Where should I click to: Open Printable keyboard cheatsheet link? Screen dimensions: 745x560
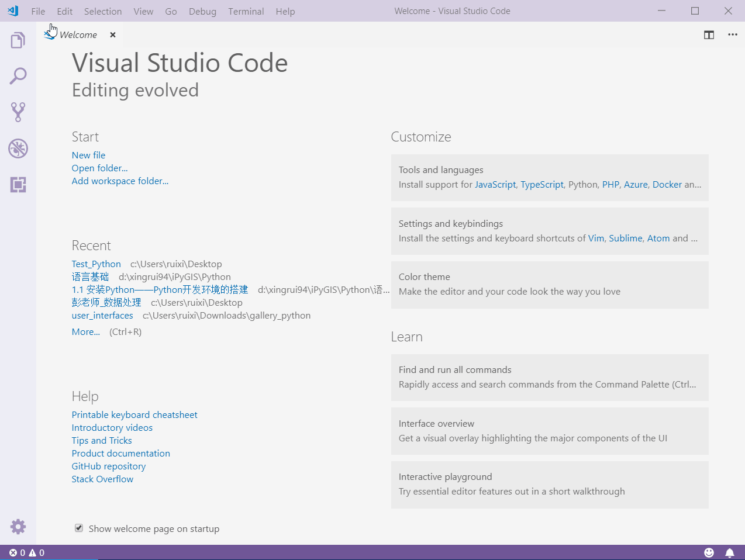134,414
